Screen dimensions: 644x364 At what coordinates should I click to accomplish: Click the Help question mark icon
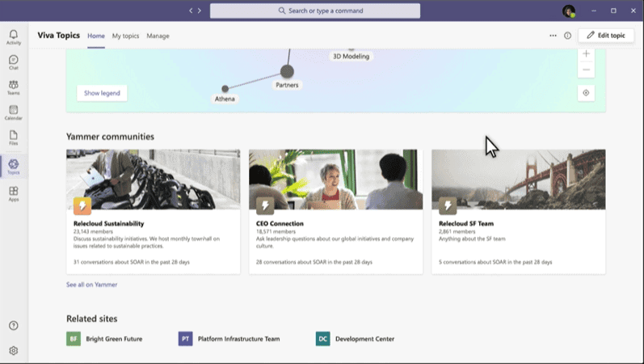[14, 325]
